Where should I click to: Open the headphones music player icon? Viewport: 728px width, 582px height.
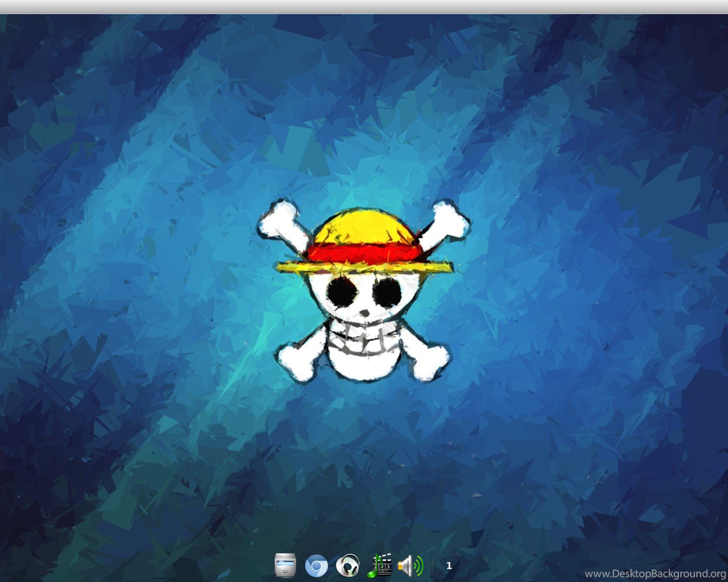[348, 566]
